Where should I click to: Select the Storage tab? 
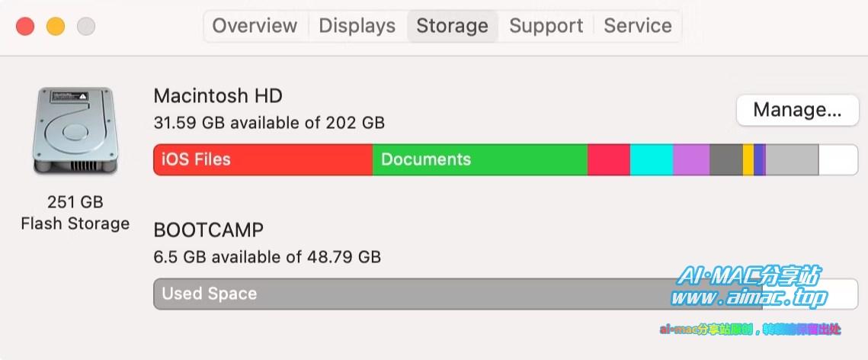pyautogui.click(x=452, y=25)
